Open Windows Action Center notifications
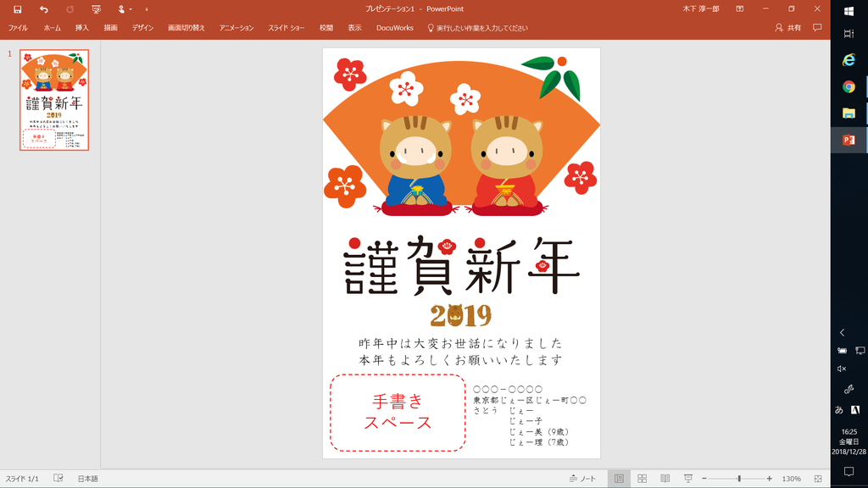This screenshot has width=868, height=488. 849,471
